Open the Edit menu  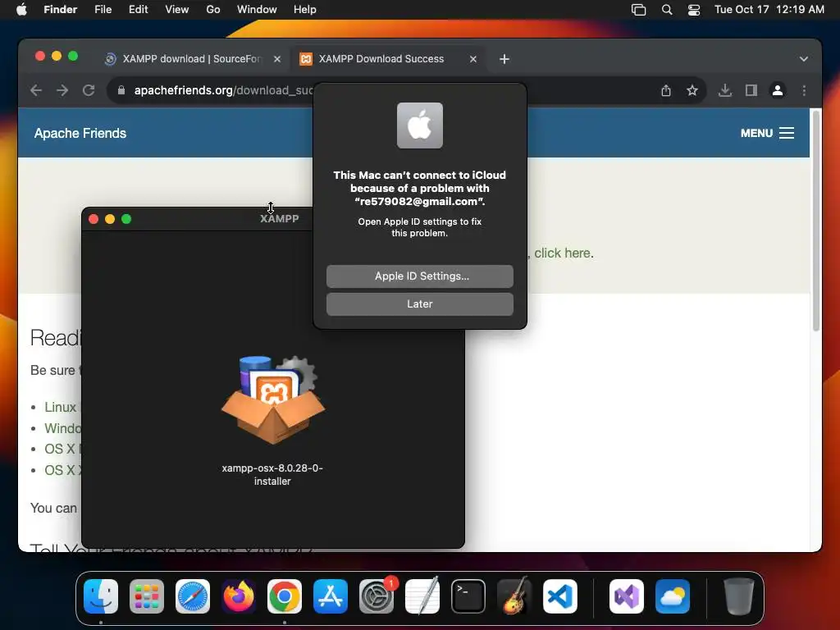pos(138,10)
